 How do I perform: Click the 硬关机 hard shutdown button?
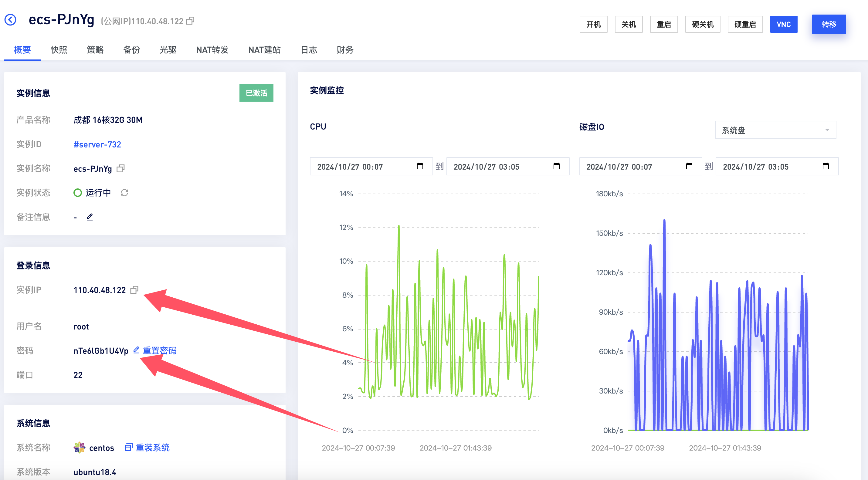pos(703,24)
